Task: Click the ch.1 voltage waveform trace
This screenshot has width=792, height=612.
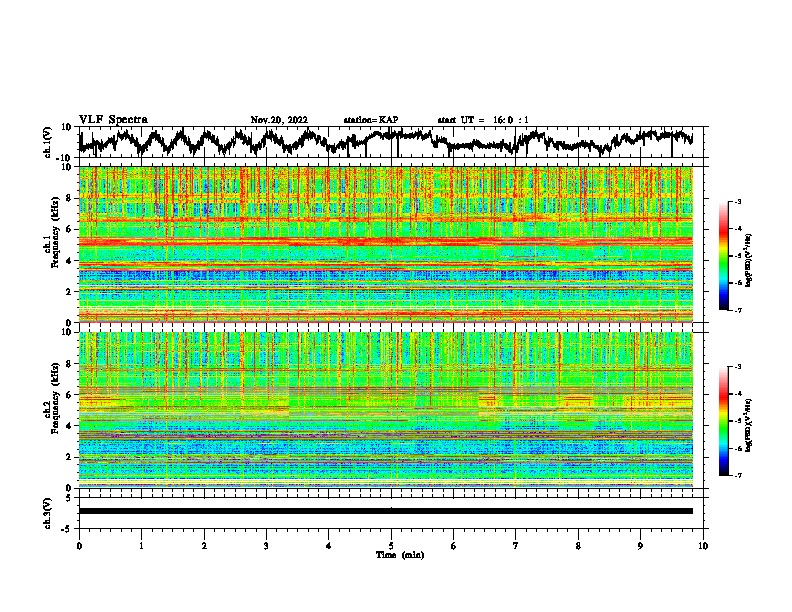Action: pos(386,141)
